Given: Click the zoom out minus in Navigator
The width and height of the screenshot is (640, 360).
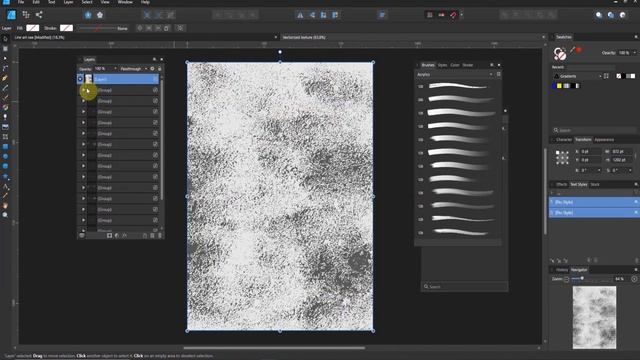Looking at the screenshot, I should pyautogui.click(x=566, y=279).
